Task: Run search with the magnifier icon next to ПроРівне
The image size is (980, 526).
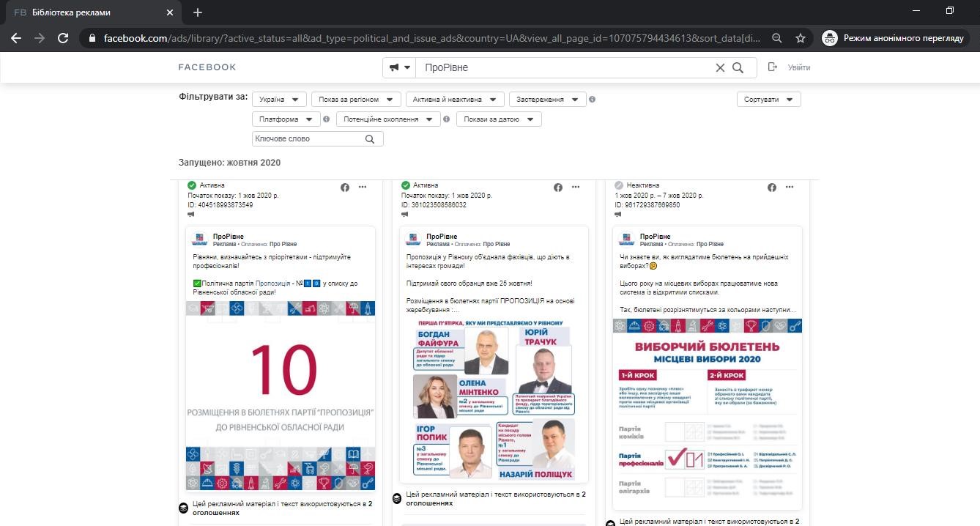Action: (x=738, y=67)
